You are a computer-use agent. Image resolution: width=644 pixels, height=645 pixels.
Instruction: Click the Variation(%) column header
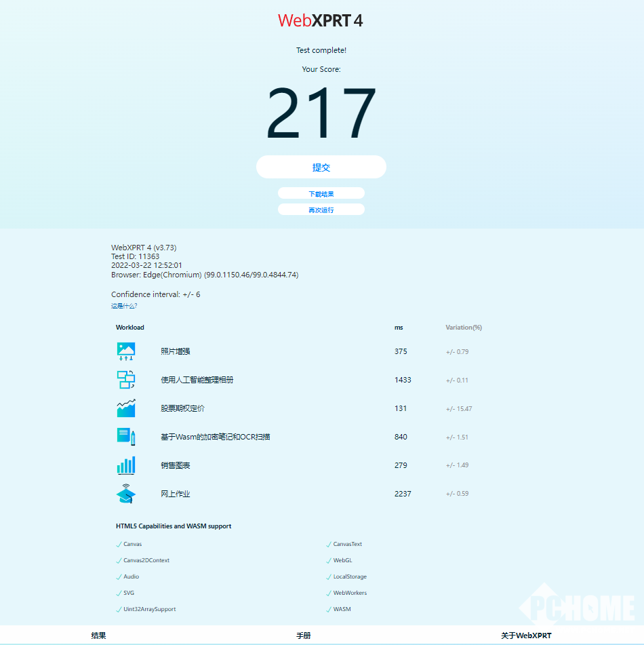(464, 328)
